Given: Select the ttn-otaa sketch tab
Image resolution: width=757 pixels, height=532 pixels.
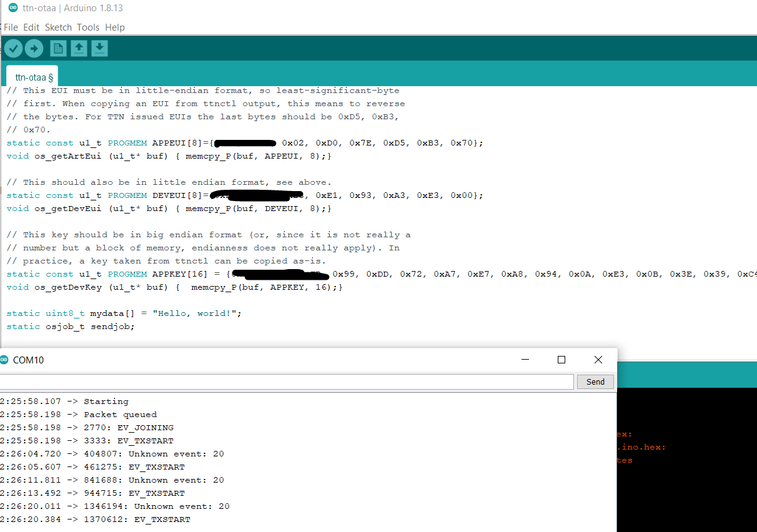Looking at the screenshot, I should [x=32, y=77].
